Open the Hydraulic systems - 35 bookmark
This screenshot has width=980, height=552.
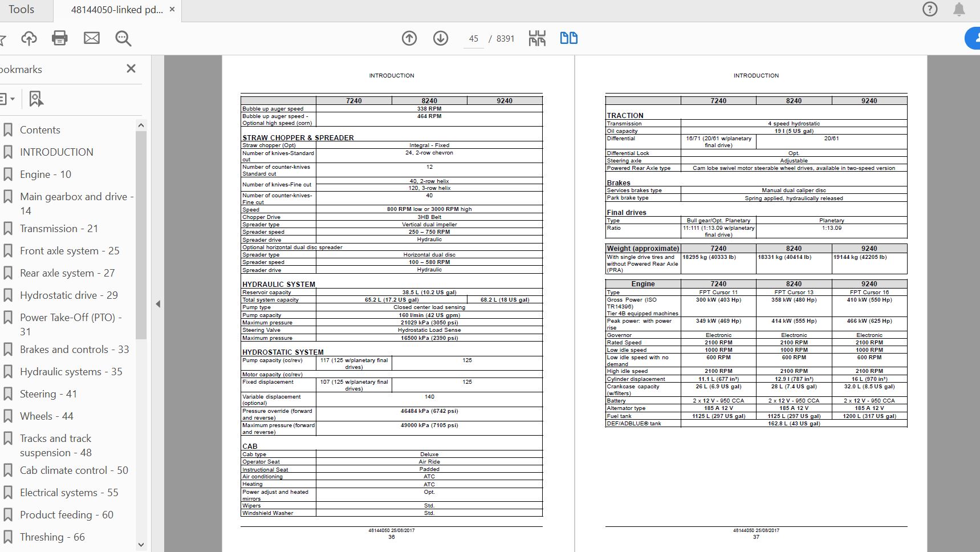click(71, 372)
